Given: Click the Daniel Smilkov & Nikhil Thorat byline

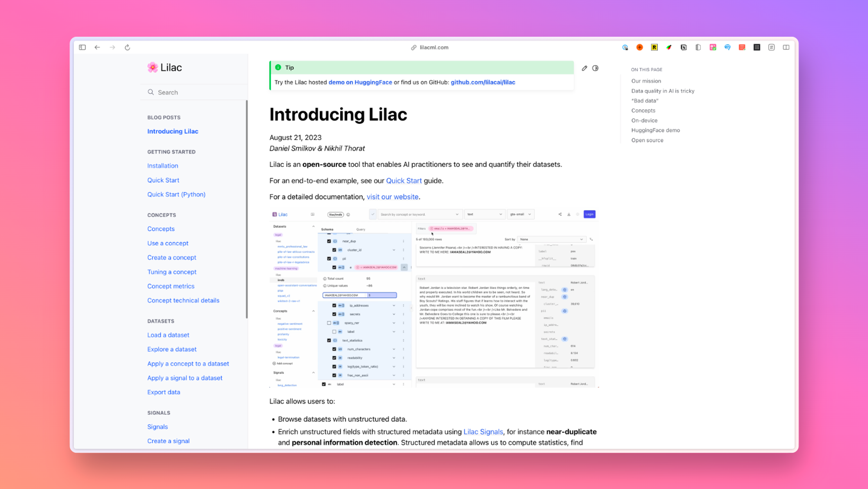Looking at the screenshot, I should point(317,149).
